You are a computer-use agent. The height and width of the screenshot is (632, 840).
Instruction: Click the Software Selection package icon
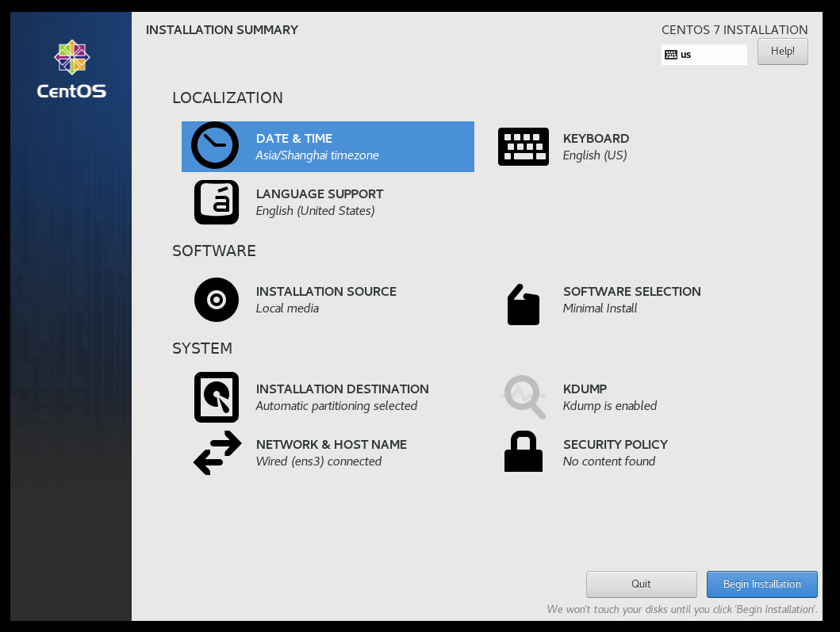pyautogui.click(x=524, y=305)
